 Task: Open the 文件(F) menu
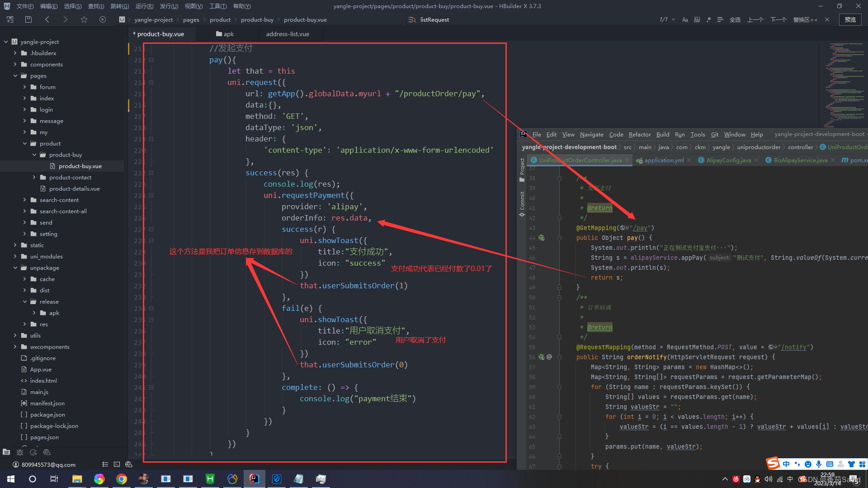click(25, 6)
